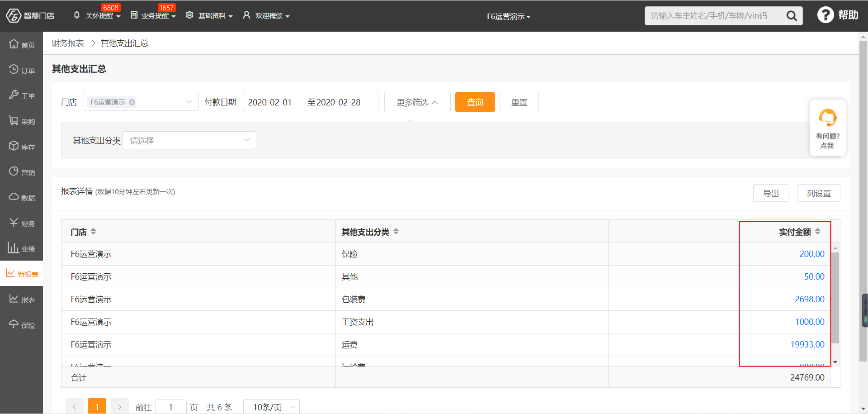Go to the previous page arrow
The width and height of the screenshot is (868, 414).
(x=75, y=407)
